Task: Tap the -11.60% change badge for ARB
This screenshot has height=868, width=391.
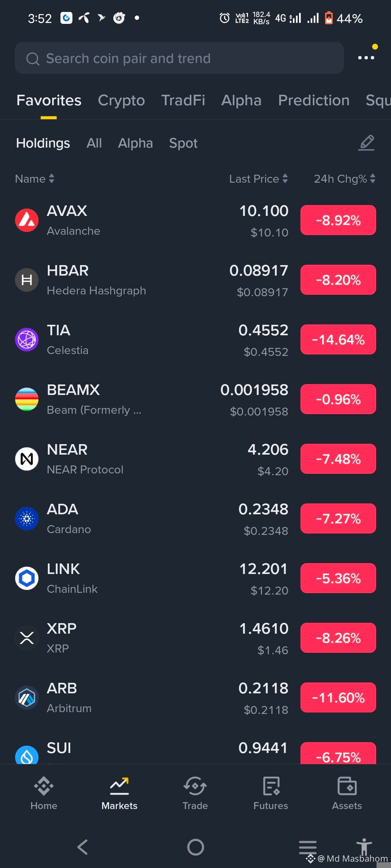Action: (338, 698)
